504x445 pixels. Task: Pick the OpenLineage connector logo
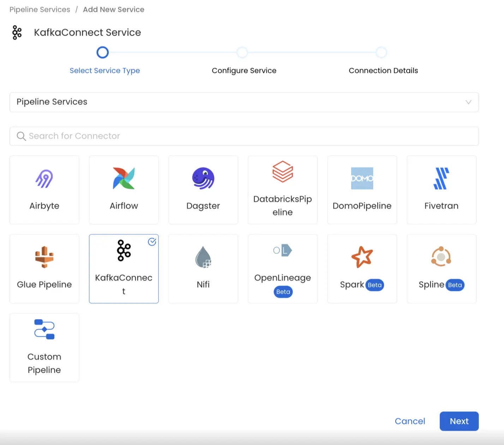(x=282, y=250)
